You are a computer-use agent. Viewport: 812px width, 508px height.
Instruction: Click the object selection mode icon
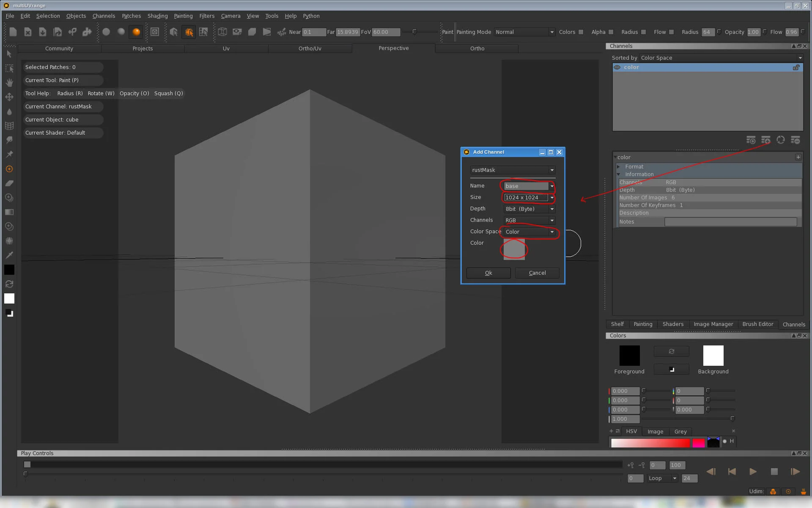click(174, 32)
